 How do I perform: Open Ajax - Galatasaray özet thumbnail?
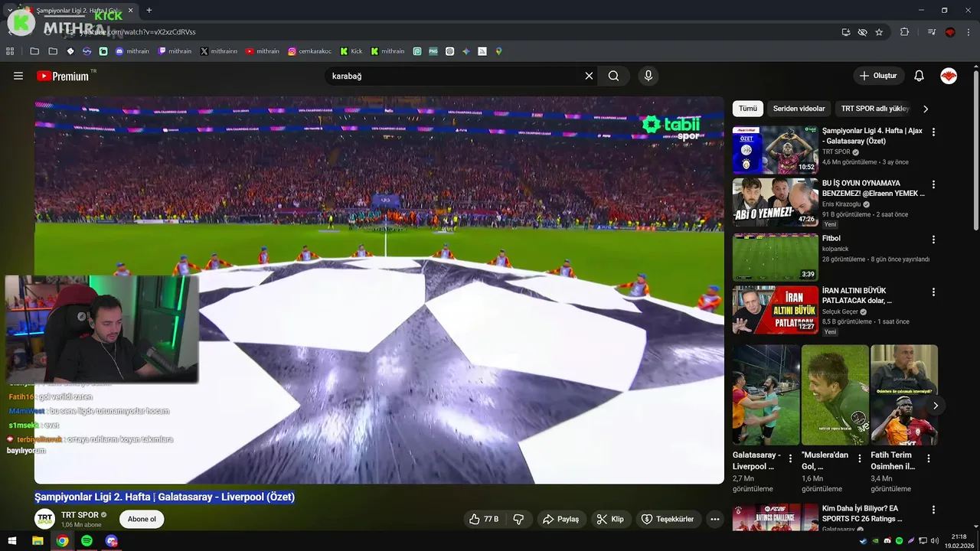click(776, 150)
